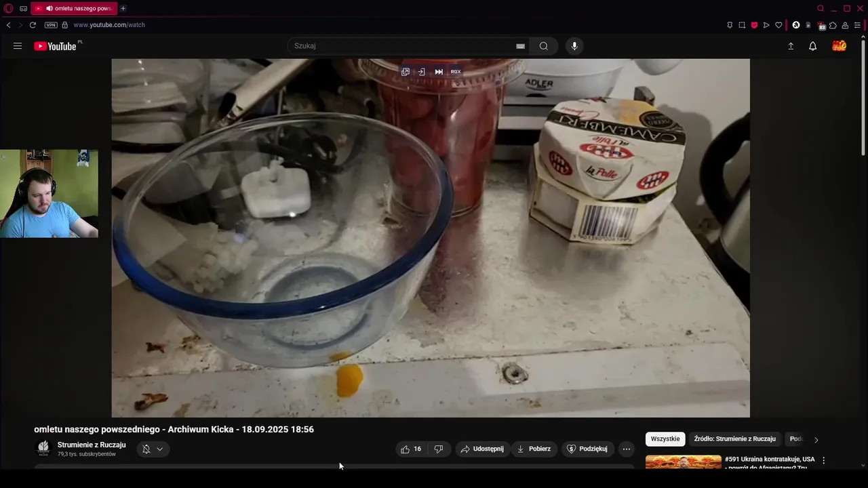This screenshot has width=868, height=488.
Task: Switch to the 'omletu naszego pows.' tab
Action: point(74,9)
